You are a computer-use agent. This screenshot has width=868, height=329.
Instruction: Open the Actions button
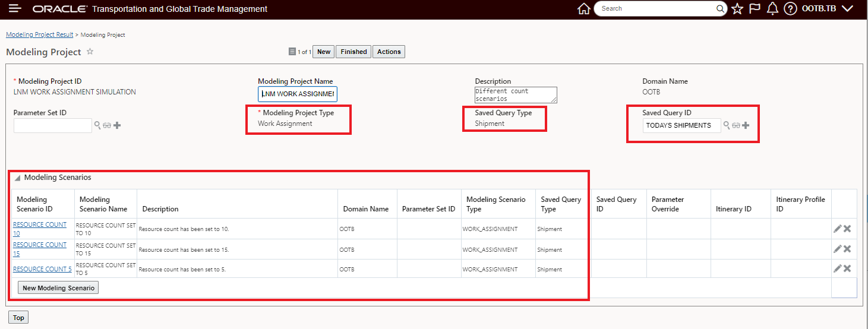389,52
